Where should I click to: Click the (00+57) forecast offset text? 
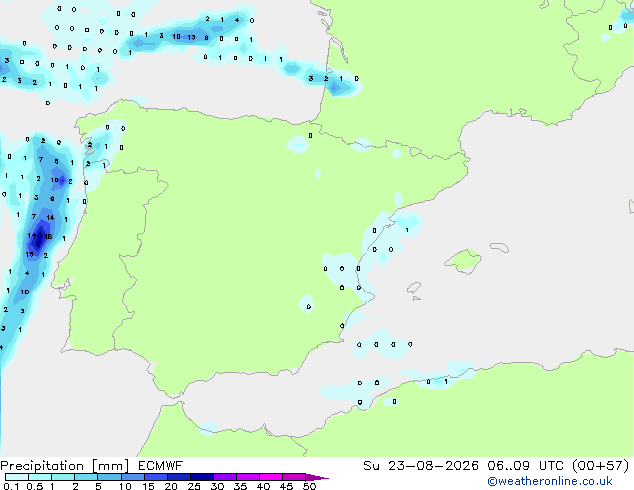[601, 466]
